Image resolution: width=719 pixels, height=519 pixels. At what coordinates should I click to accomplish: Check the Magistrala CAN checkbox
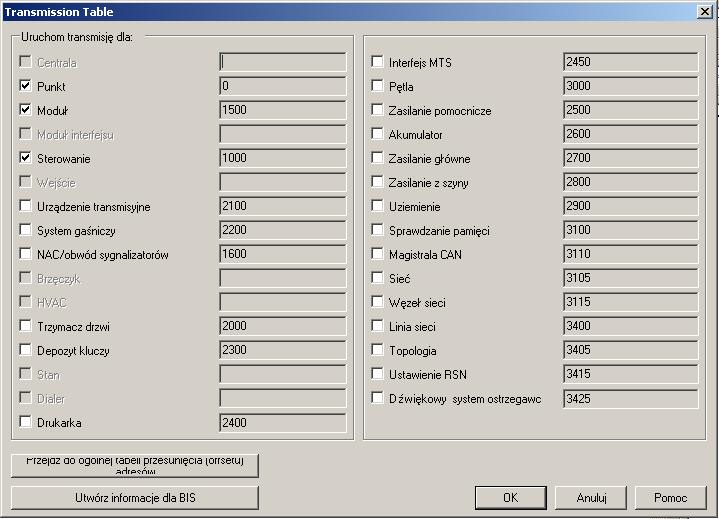click(x=377, y=254)
